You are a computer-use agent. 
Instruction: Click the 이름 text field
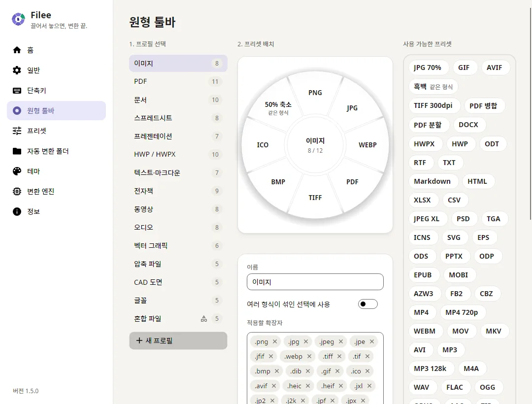(x=315, y=282)
